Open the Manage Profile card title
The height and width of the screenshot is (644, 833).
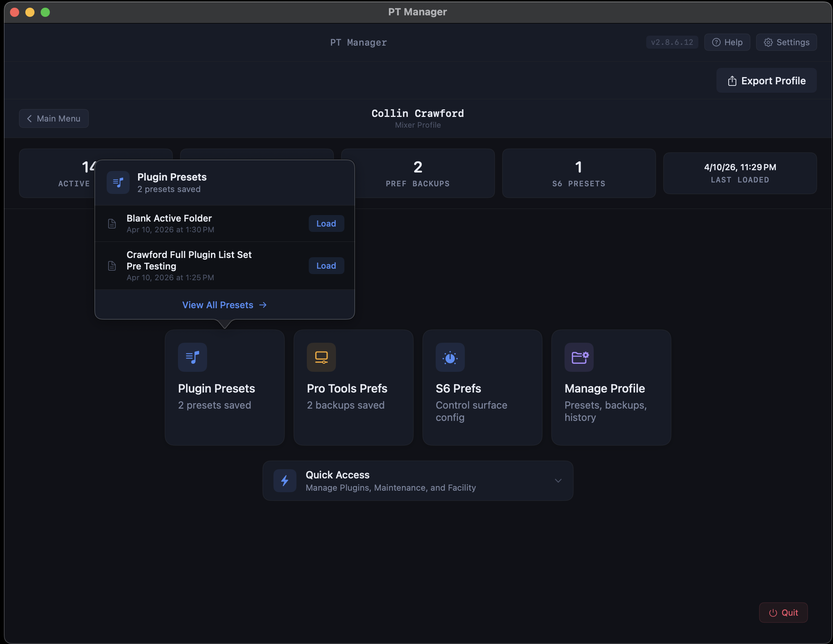tap(605, 389)
